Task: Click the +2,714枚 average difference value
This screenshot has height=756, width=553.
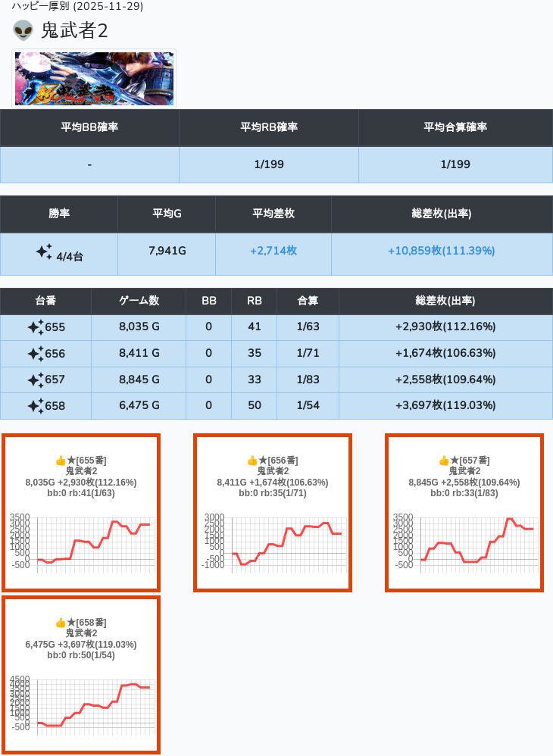Action: click(x=273, y=251)
